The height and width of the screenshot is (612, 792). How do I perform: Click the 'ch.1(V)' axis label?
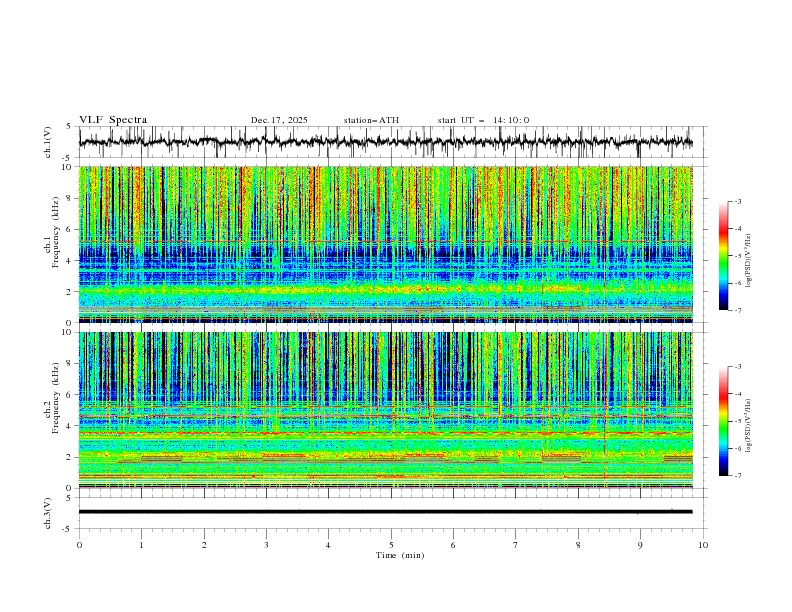[48, 142]
